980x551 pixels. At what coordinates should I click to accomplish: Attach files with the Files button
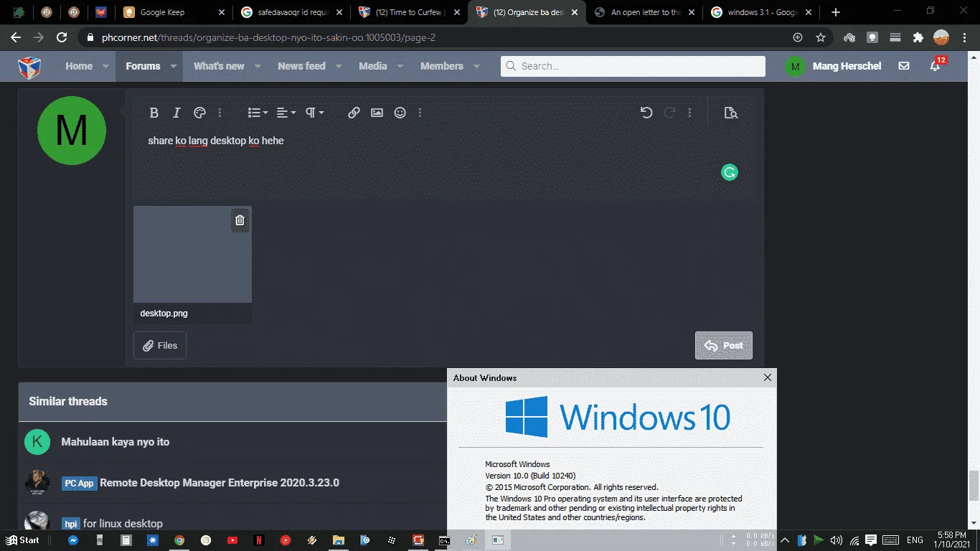[x=160, y=345]
